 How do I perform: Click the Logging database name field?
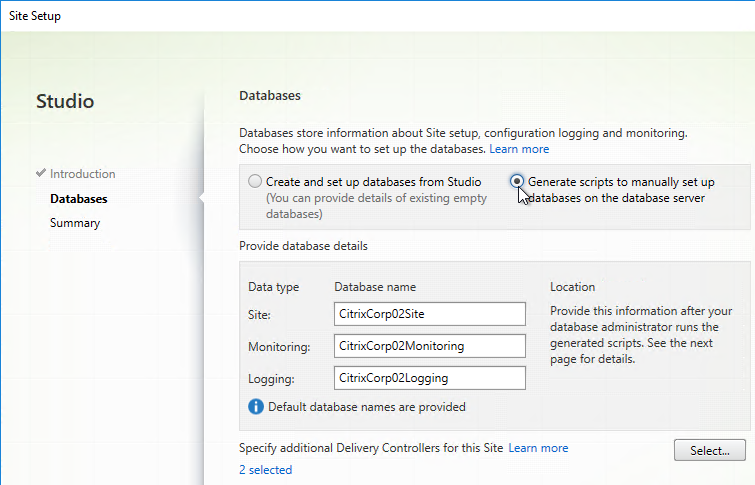(430, 378)
